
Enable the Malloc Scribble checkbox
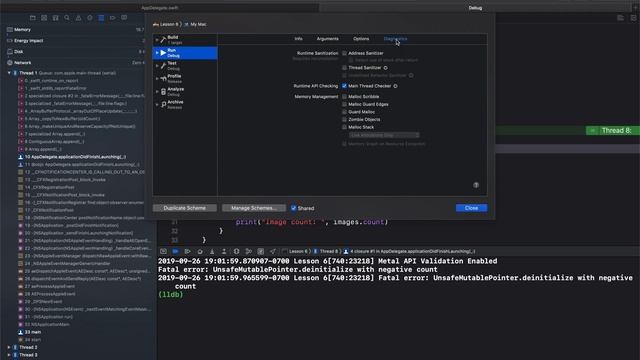point(344,97)
